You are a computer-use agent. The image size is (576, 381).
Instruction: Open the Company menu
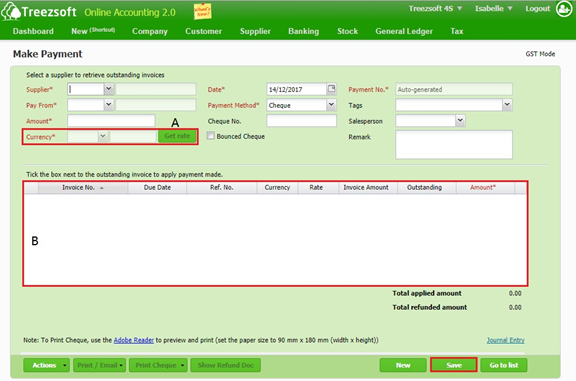pyautogui.click(x=150, y=31)
